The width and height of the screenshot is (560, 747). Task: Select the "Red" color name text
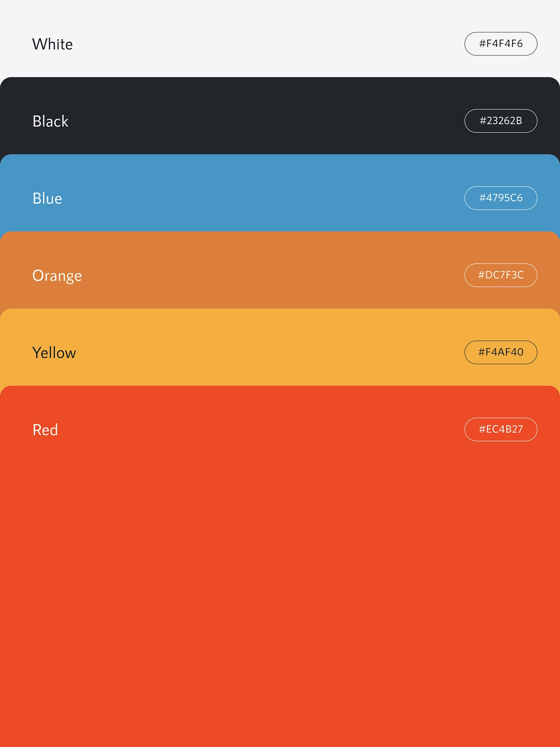click(45, 430)
